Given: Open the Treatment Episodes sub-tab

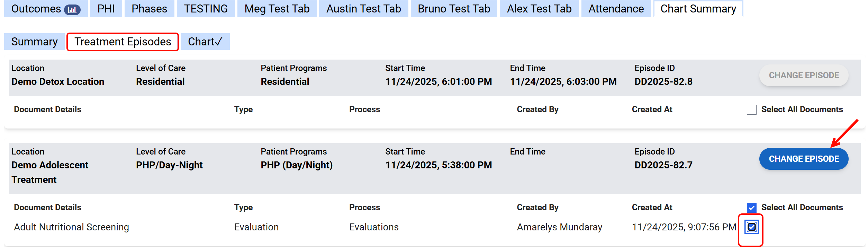Looking at the screenshot, I should coord(123,42).
